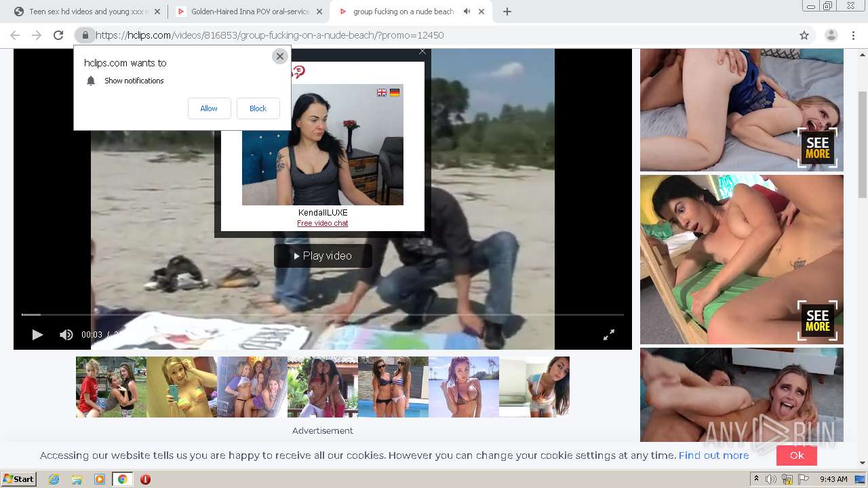The height and width of the screenshot is (488, 868).
Task: Open the Chrome profile avatar menu
Action: (x=831, y=35)
